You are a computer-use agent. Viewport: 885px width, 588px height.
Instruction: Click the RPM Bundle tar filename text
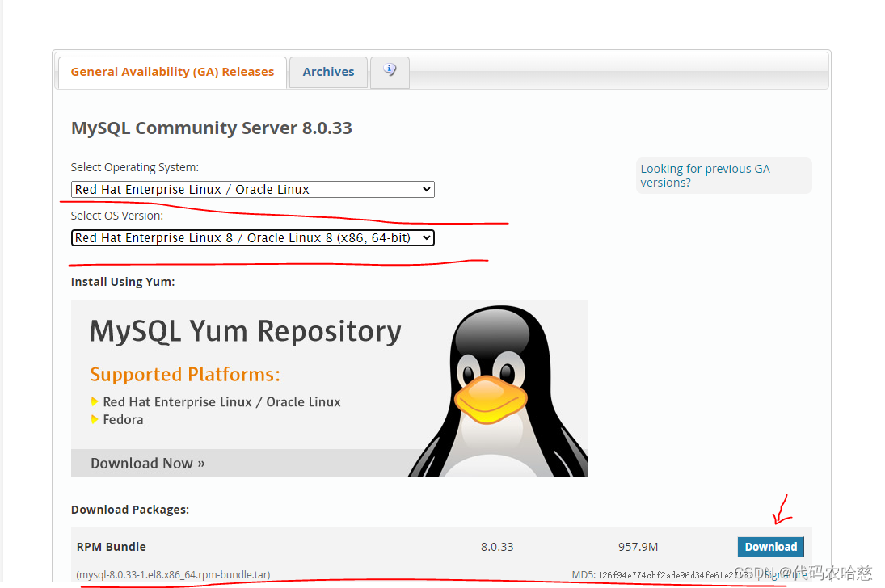[x=172, y=574]
